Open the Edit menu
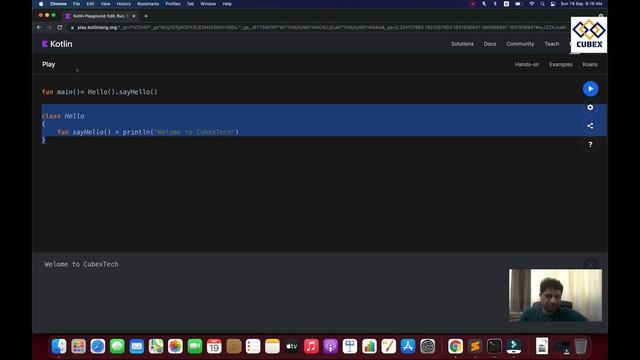Viewport: 640px width, 360px height. pos(90,4)
